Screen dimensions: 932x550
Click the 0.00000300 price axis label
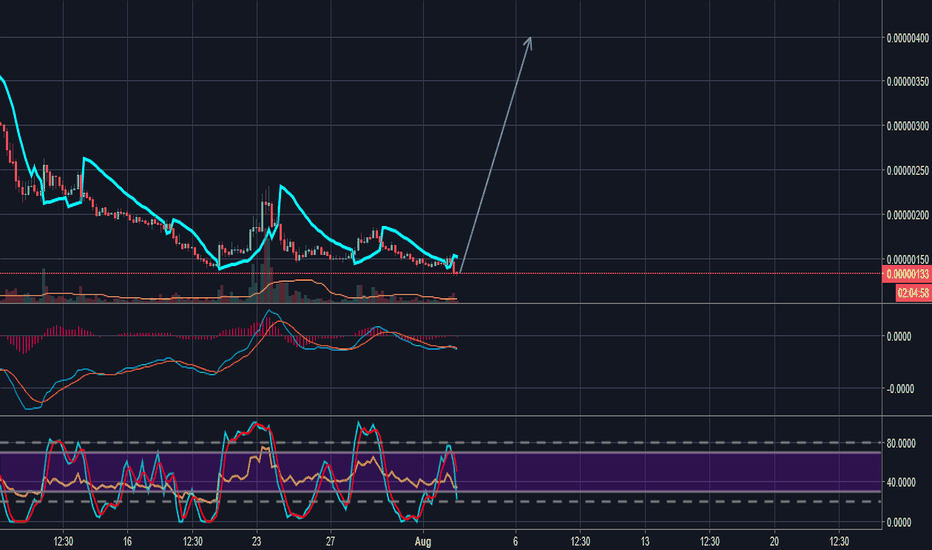908,126
